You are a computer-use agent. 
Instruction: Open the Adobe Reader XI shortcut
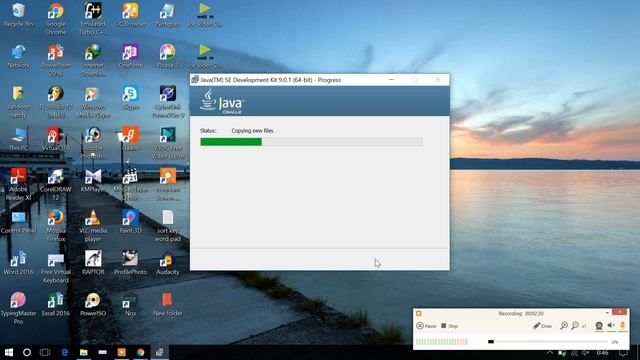[x=18, y=184]
